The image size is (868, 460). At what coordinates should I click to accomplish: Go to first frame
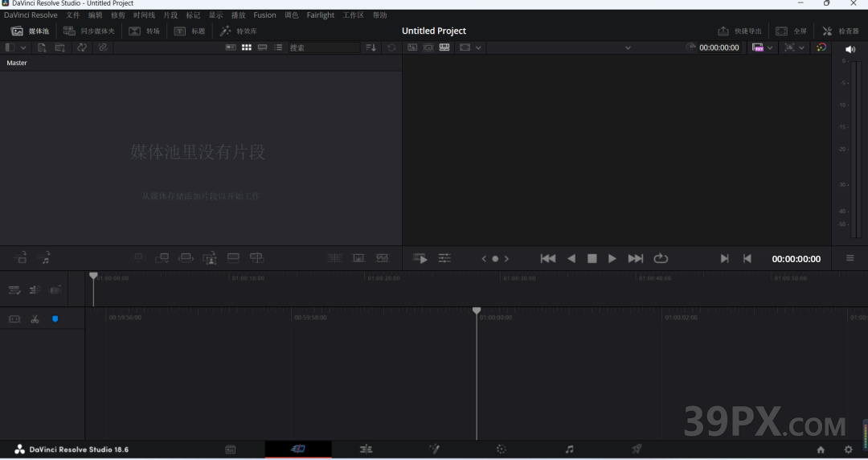548,259
